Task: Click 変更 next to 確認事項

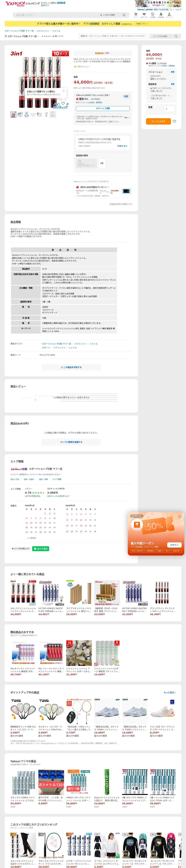Action: point(173,84)
